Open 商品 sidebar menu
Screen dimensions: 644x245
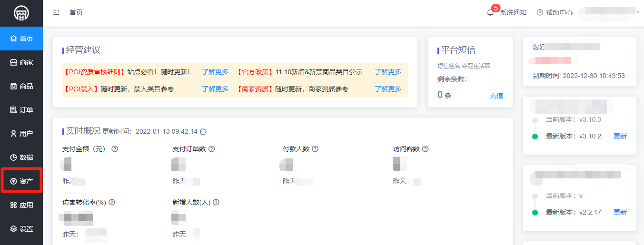[21, 86]
